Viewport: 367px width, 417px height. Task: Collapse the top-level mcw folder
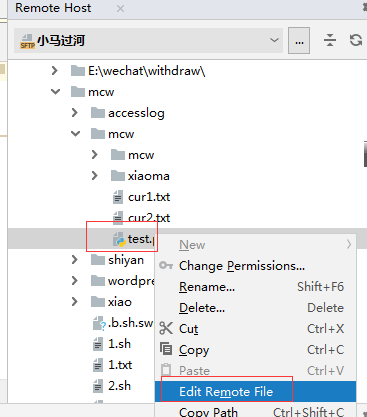[x=55, y=92]
